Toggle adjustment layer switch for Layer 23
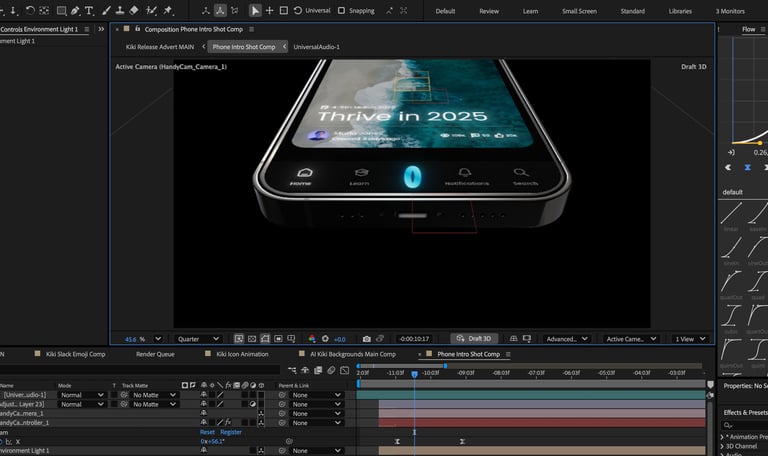Image resolution: width=768 pixels, height=456 pixels. point(253,404)
